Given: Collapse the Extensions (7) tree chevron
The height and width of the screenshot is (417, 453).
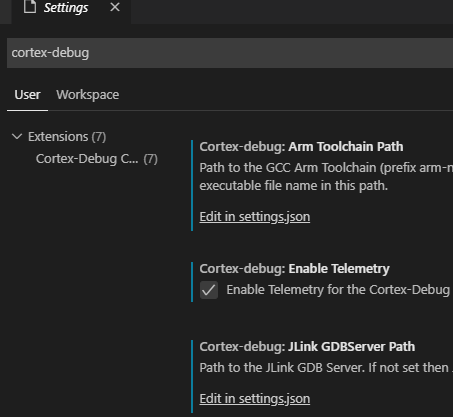Looking at the screenshot, I should pos(17,136).
